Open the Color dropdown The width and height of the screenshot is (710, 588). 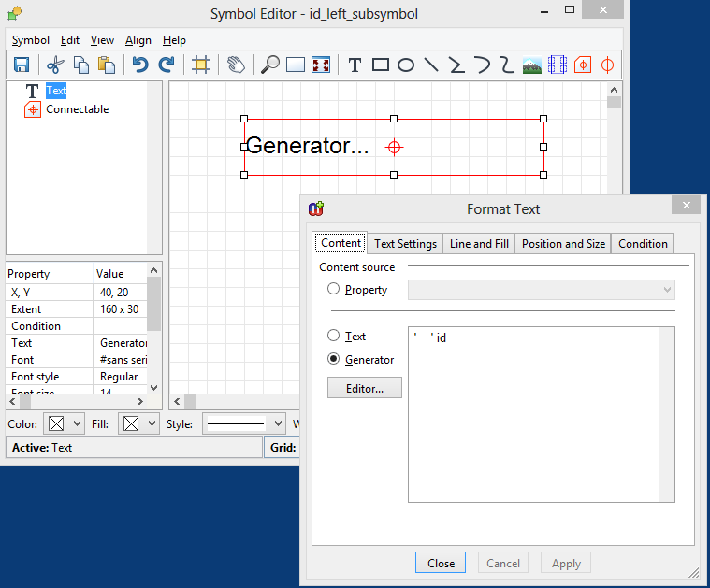pos(65,423)
